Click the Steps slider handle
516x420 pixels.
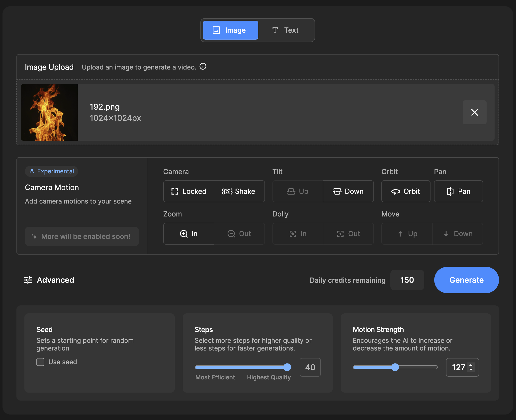[287, 367]
